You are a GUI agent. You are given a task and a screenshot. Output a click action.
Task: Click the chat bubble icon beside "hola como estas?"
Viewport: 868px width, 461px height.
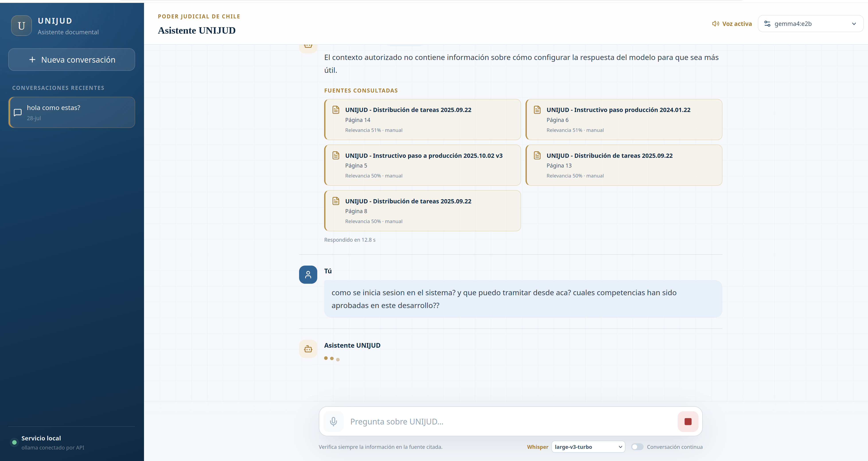pyautogui.click(x=18, y=112)
